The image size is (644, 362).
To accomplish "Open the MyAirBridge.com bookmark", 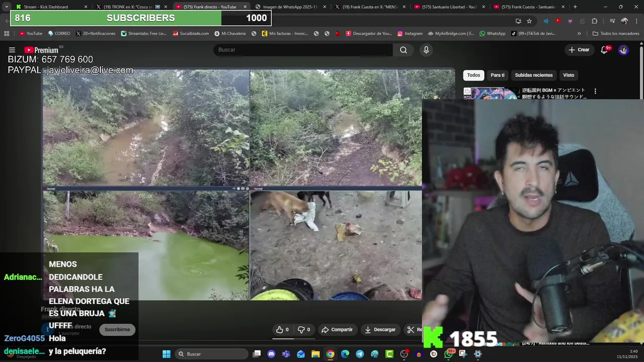I will pyautogui.click(x=451, y=34).
